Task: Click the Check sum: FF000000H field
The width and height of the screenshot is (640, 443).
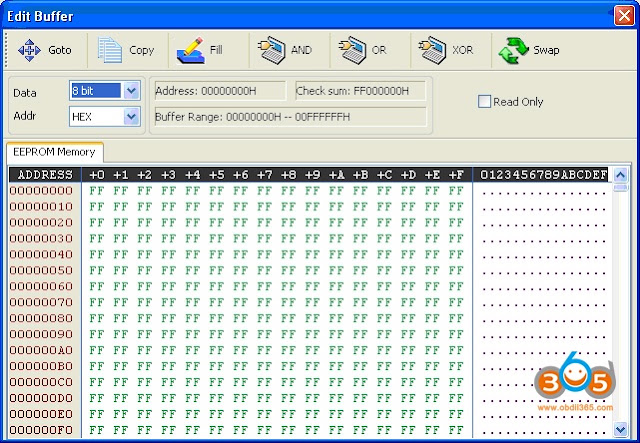Action: coord(360,91)
